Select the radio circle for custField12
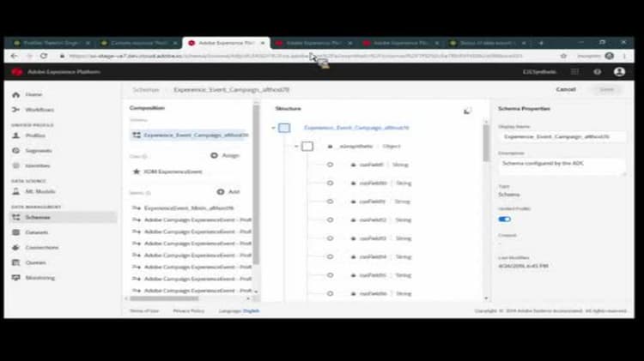Screen dimensions: 644x361 330,220
